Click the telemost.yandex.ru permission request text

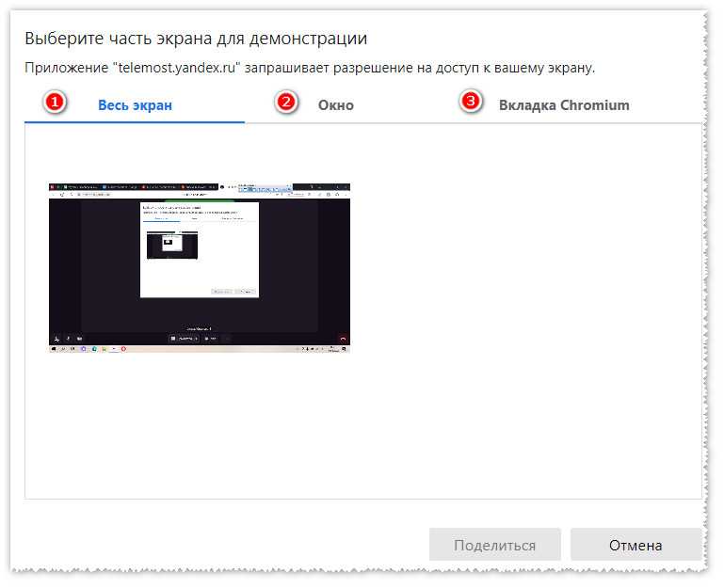point(310,68)
